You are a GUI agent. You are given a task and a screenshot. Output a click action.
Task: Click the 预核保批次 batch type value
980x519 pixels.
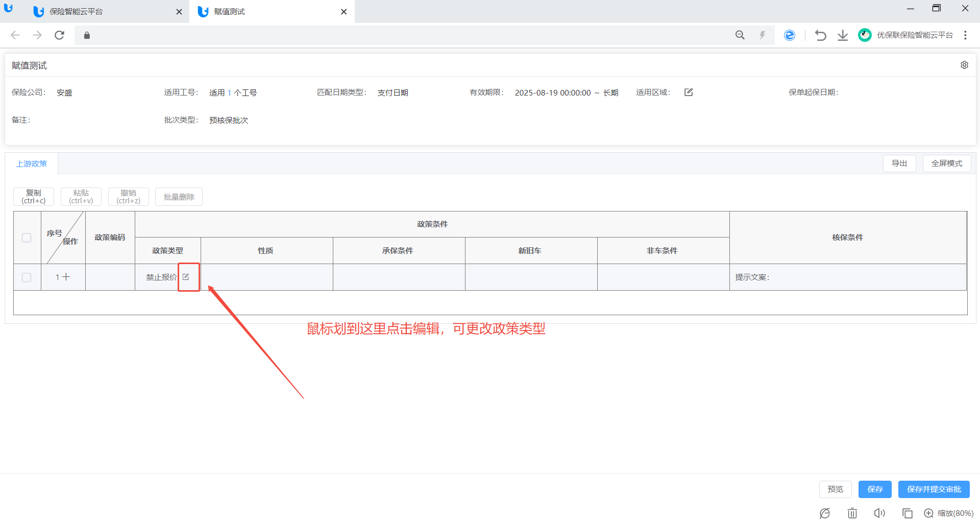point(229,120)
